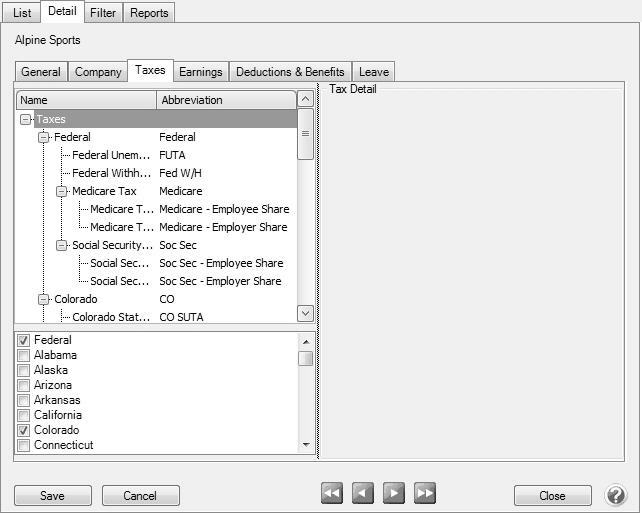The width and height of the screenshot is (642, 514).
Task: Collapse the Social Security tree node
Action: point(61,246)
